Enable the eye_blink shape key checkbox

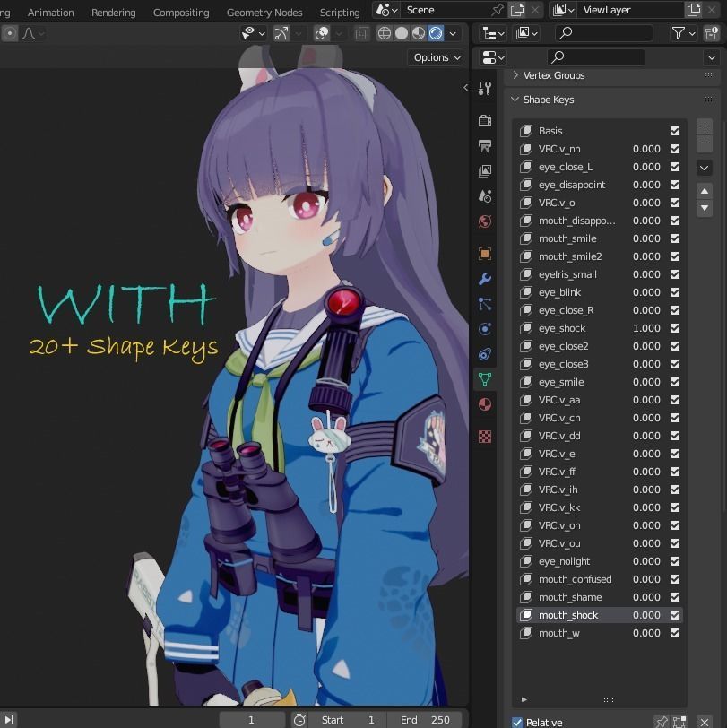(675, 292)
